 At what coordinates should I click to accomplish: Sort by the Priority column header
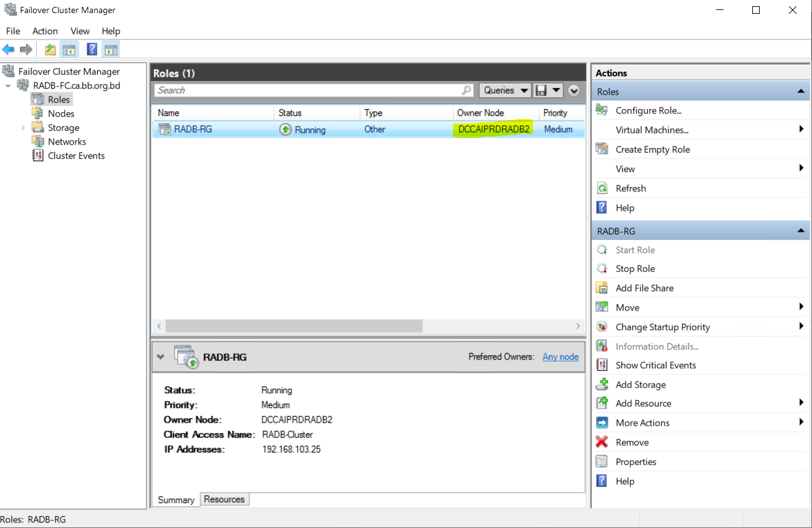click(562, 113)
